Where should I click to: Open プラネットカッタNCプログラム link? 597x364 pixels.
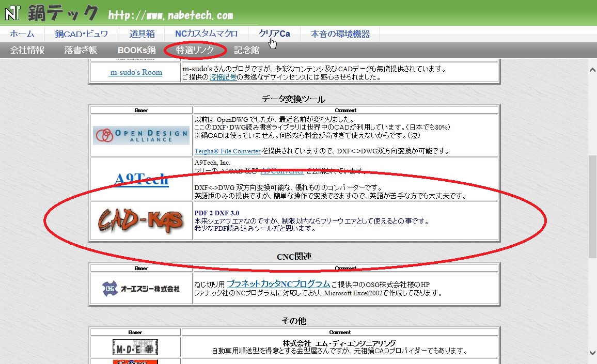[x=279, y=283]
